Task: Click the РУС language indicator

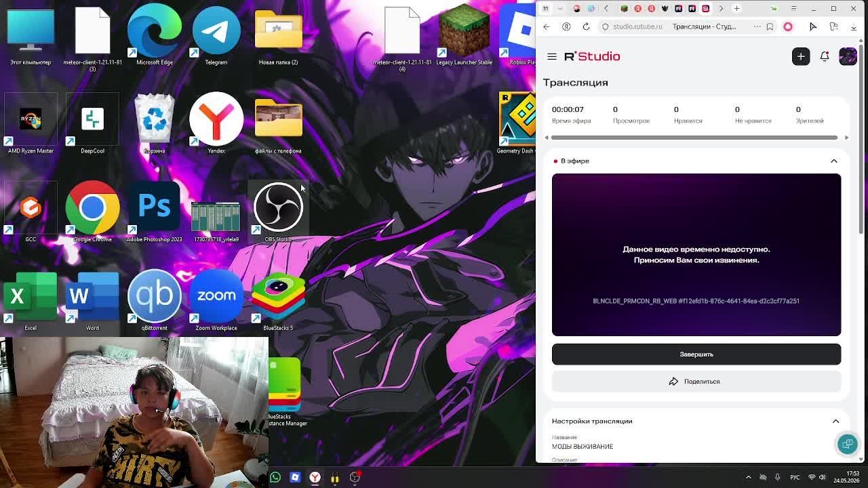Action: tap(796, 477)
